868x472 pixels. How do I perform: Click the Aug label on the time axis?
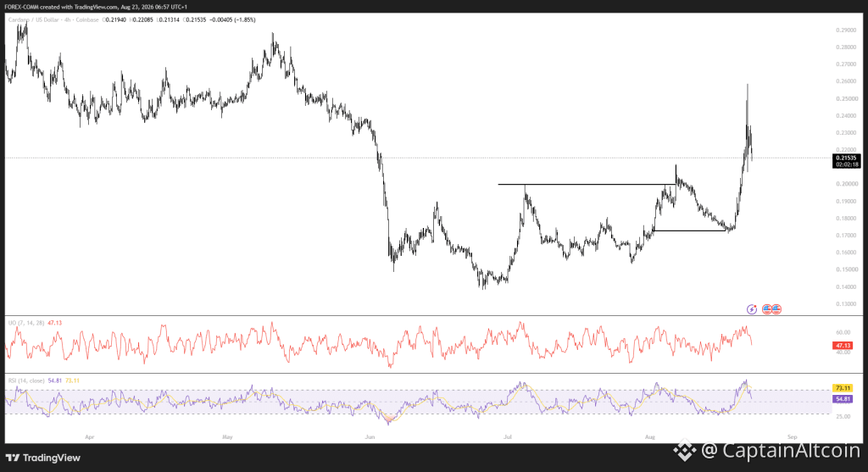tap(650, 437)
